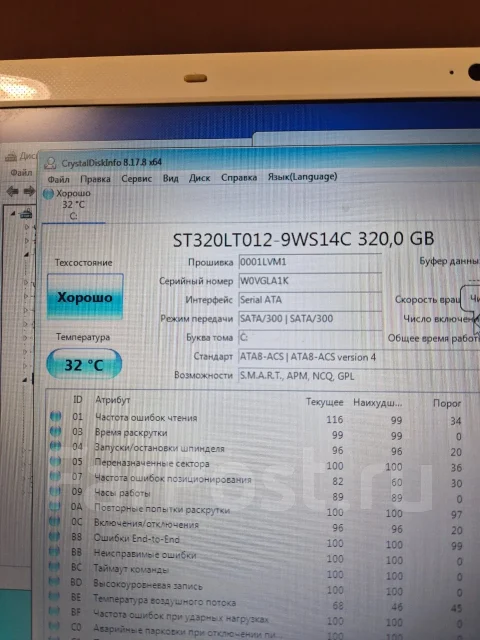480x640 pixels.
Task: Click the Порог column header
Action: pos(447,403)
